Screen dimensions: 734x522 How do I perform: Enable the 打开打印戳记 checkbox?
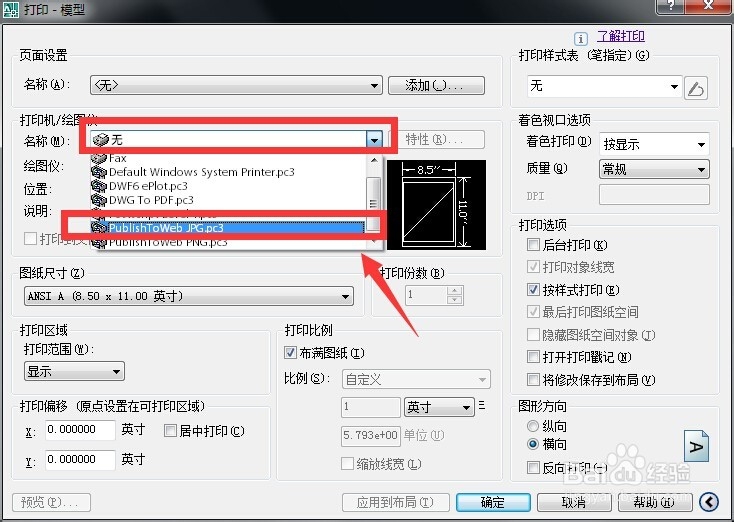click(533, 357)
